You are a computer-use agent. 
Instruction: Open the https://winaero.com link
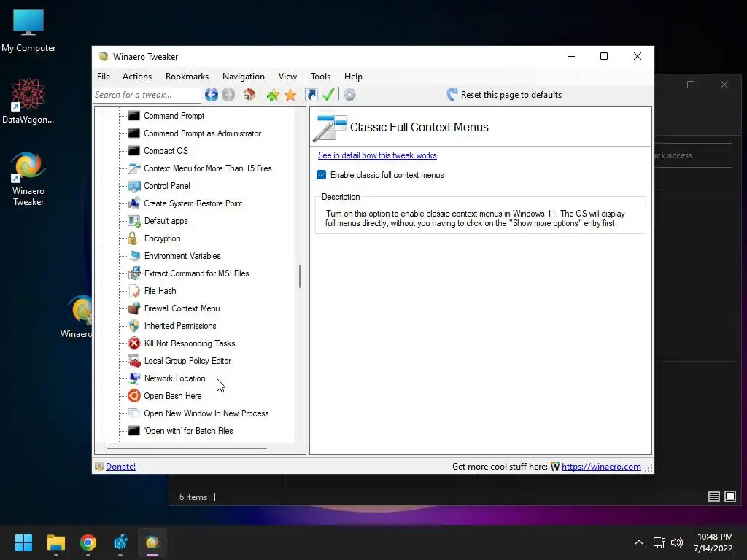[x=601, y=467]
